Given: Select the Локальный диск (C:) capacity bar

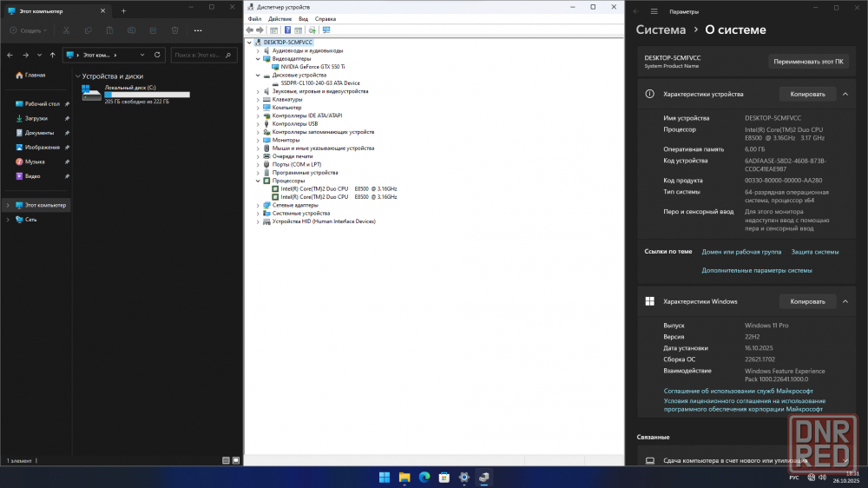Looking at the screenshot, I should 147,95.
